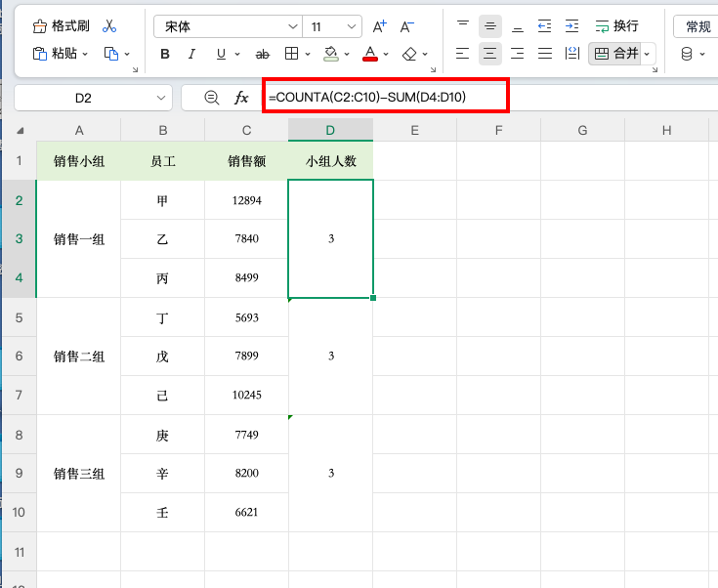Image resolution: width=718 pixels, height=588 pixels.
Task: Decrease font size with A- icon
Action: tap(406, 26)
